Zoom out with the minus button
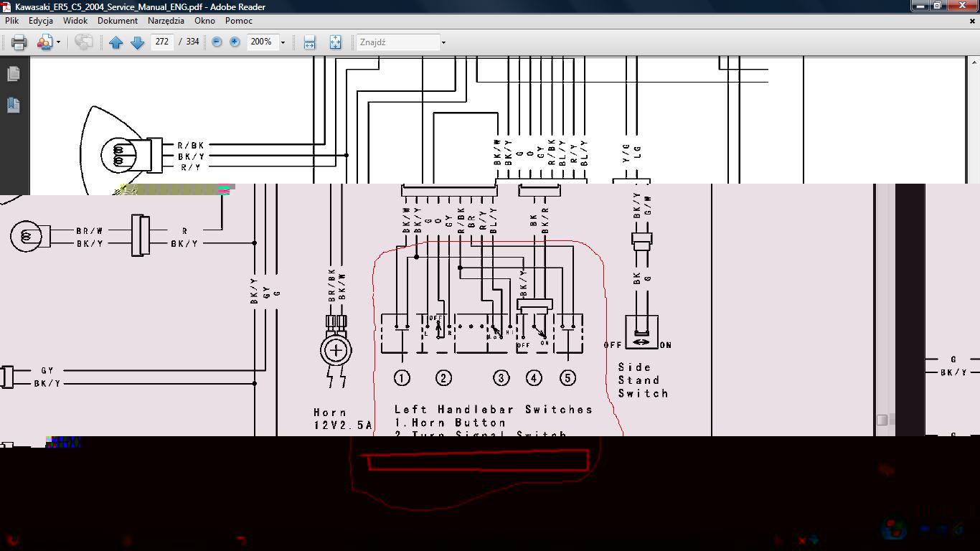 pos(217,42)
